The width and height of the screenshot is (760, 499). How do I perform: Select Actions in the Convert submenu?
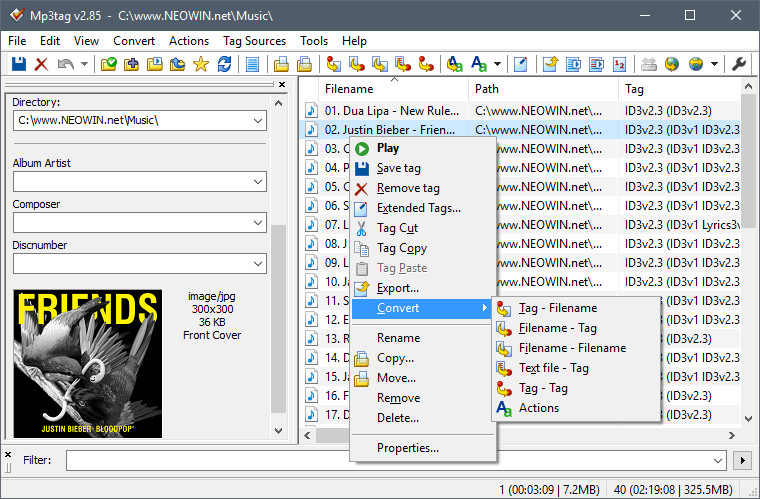coord(576,408)
